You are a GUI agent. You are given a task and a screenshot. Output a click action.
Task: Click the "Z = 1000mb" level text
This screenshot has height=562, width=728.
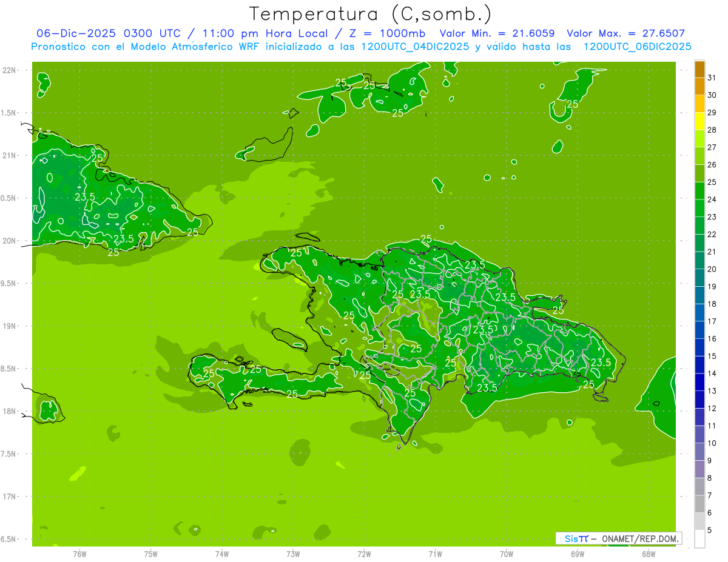click(x=385, y=33)
